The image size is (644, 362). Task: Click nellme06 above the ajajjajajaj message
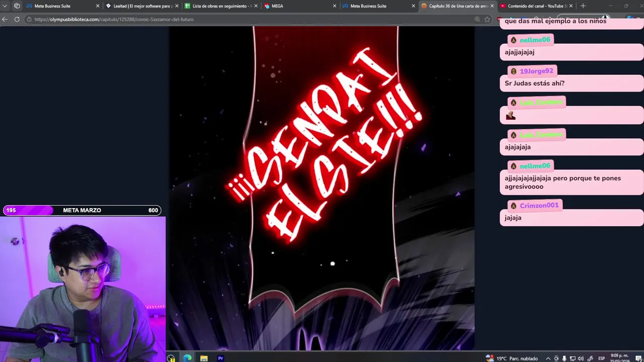535,40
